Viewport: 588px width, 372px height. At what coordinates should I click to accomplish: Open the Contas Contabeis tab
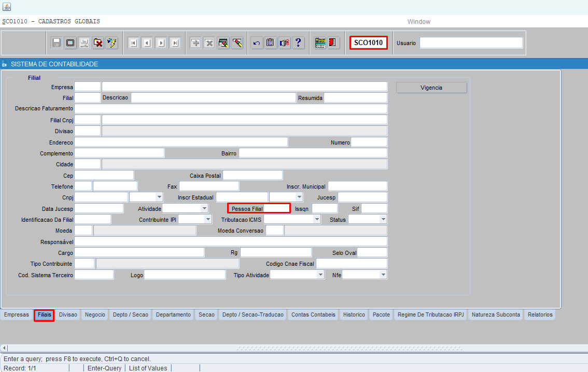tap(313, 314)
